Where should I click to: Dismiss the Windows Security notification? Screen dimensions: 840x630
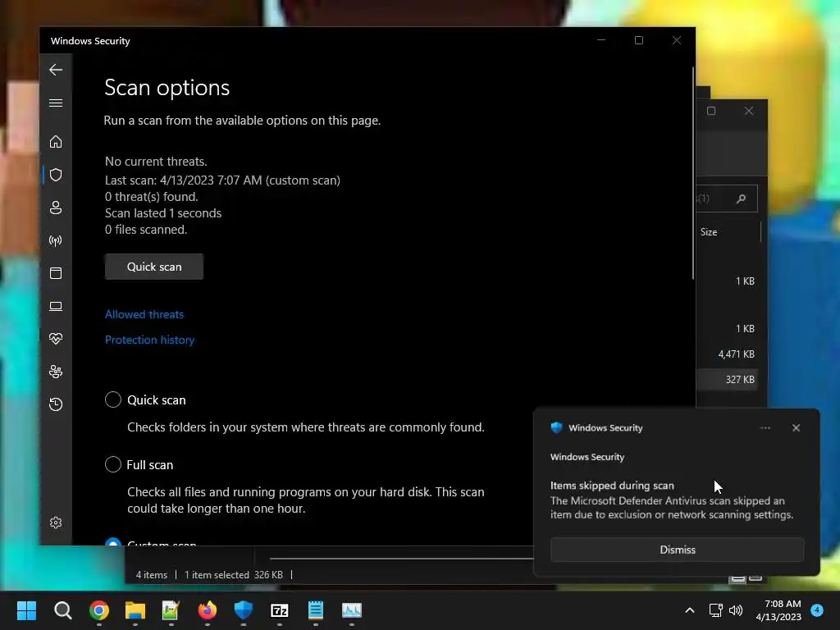677,550
